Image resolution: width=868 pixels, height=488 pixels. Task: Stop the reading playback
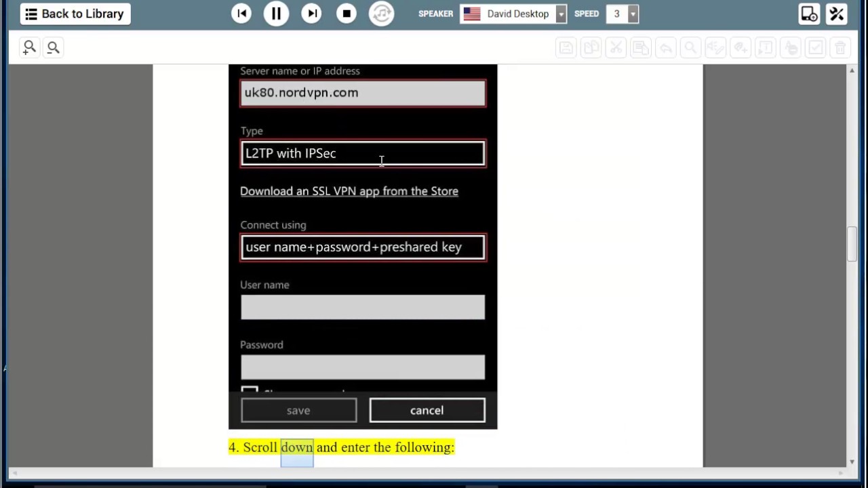coord(347,14)
